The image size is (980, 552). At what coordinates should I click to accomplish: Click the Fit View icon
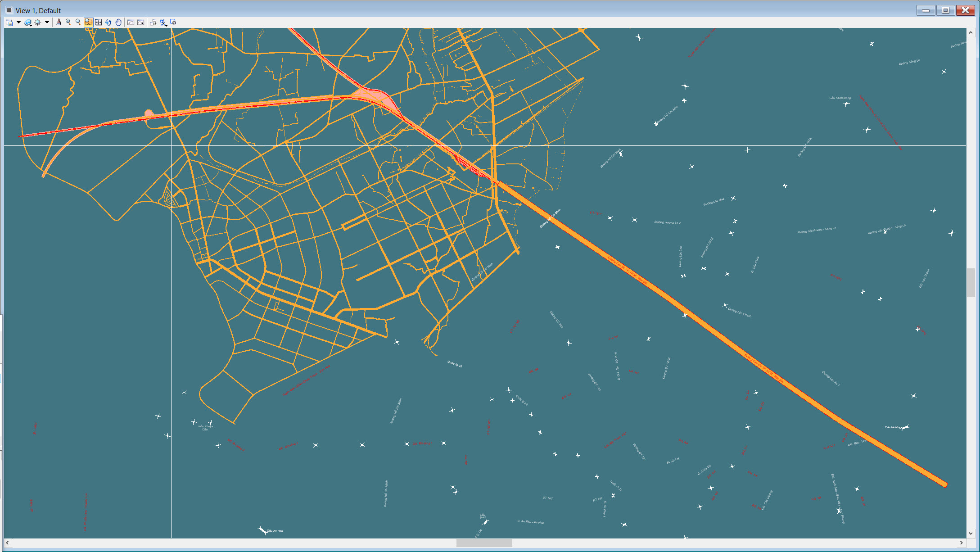[98, 22]
